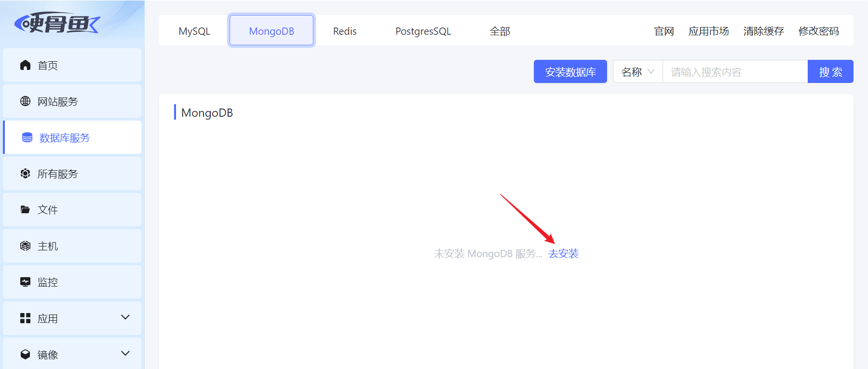Click the monitor icon beside 监控
Image resolution: width=868 pixels, height=369 pixels.
coord(26,282)
